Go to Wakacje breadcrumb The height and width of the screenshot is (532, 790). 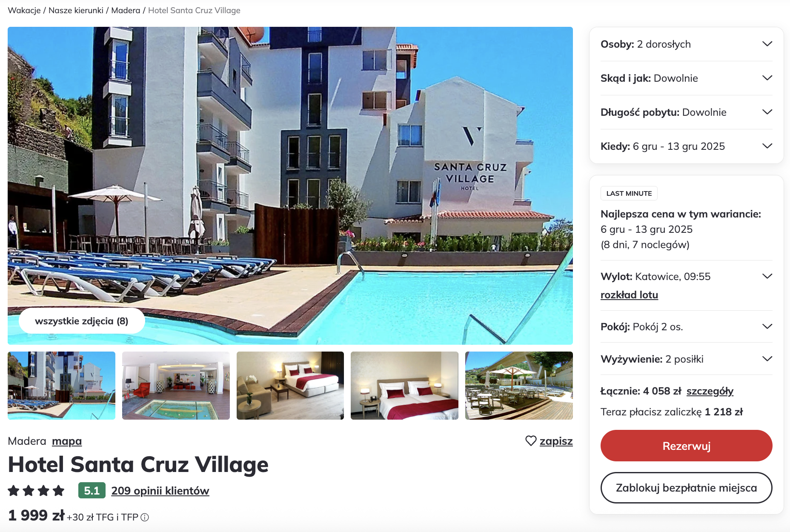24,10
